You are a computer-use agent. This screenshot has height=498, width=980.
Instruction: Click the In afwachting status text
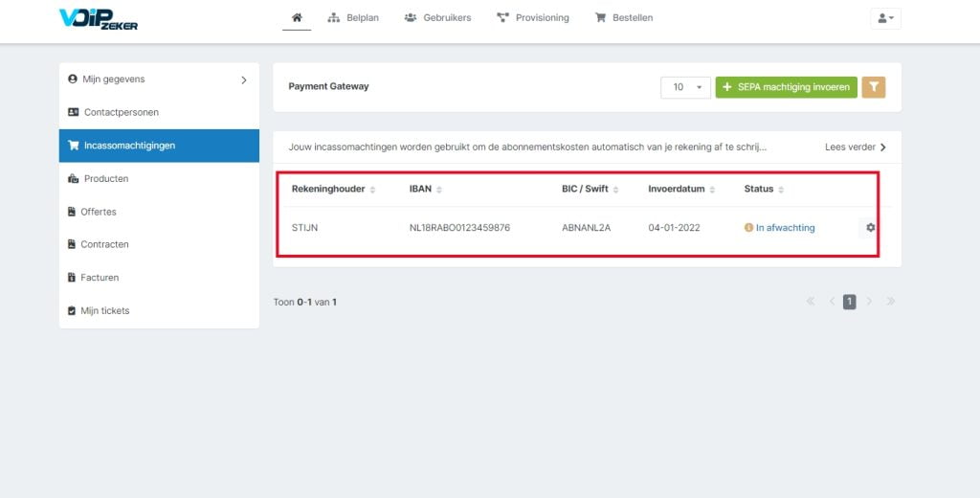786,228
